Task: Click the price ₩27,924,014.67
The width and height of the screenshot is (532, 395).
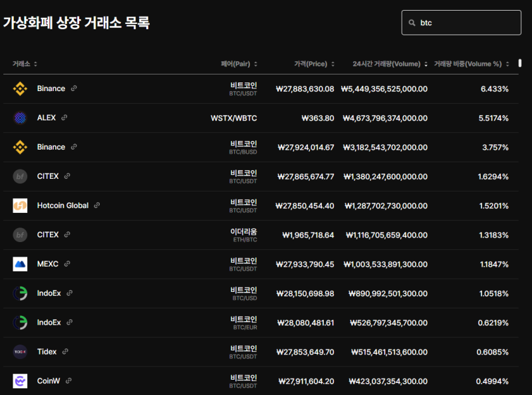Action: [306, 147]
